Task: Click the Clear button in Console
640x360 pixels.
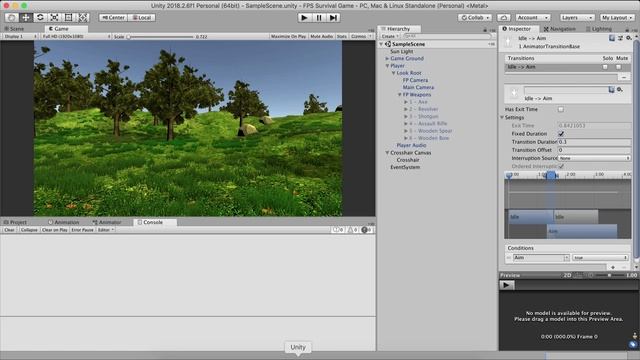Action: point(9,230)
